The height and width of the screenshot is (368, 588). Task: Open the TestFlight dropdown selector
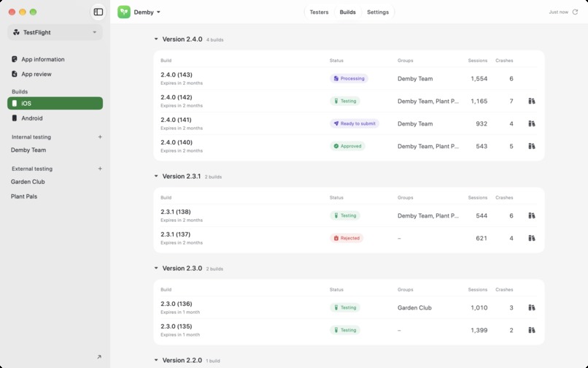coord(55,32)
